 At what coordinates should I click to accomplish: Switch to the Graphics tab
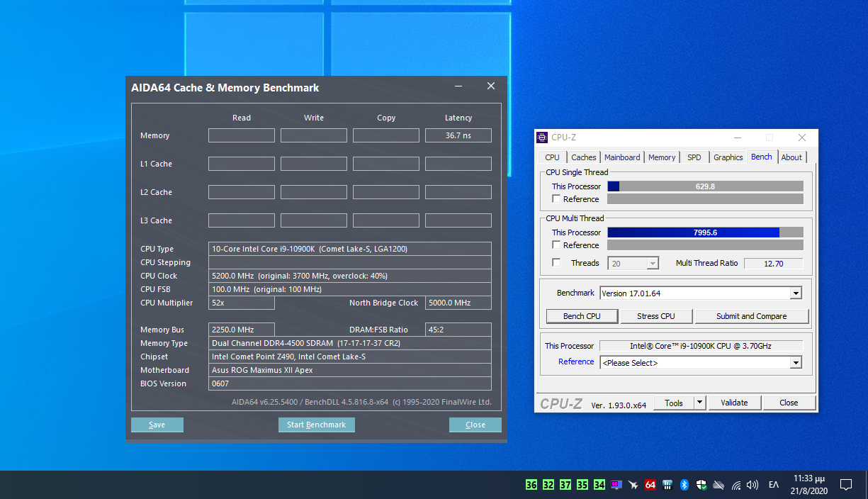pyautogui.click(x=728, y=157)
